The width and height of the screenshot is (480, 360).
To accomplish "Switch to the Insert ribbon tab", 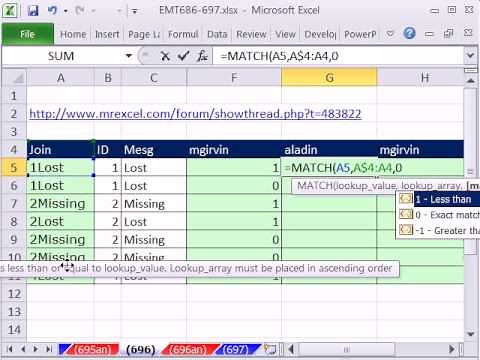I will pyautogui.click(x=107, y=34).
